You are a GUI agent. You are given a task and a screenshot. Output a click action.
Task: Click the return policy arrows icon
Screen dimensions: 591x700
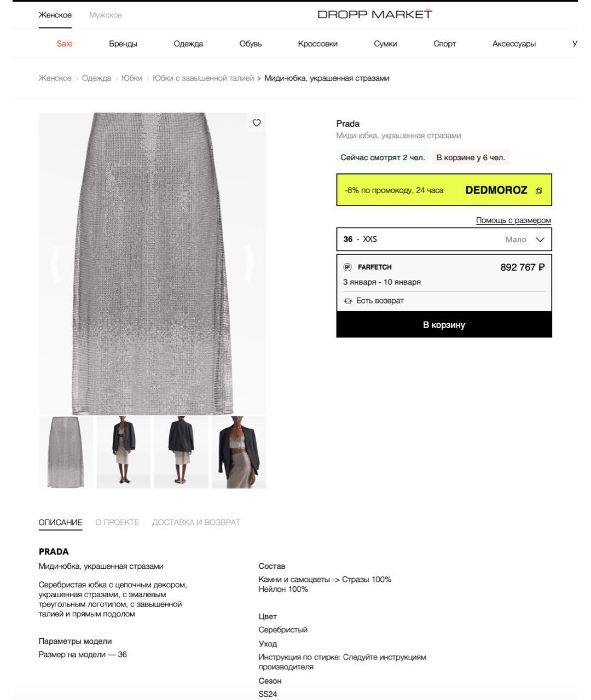point(348,301)
